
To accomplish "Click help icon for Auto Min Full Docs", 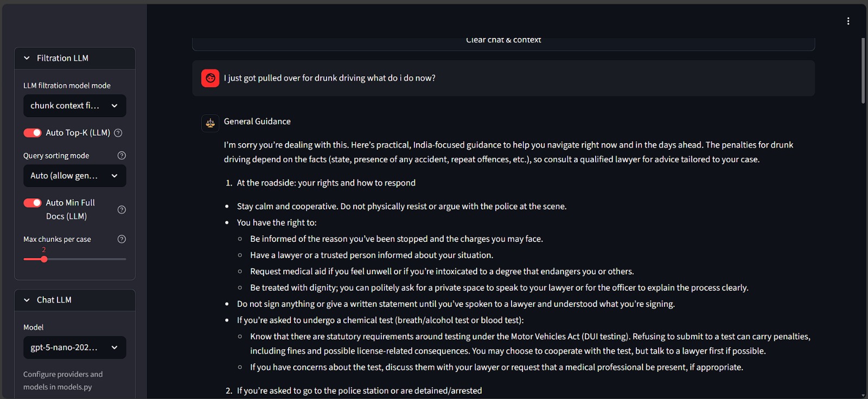I will (x=122, y=210).
